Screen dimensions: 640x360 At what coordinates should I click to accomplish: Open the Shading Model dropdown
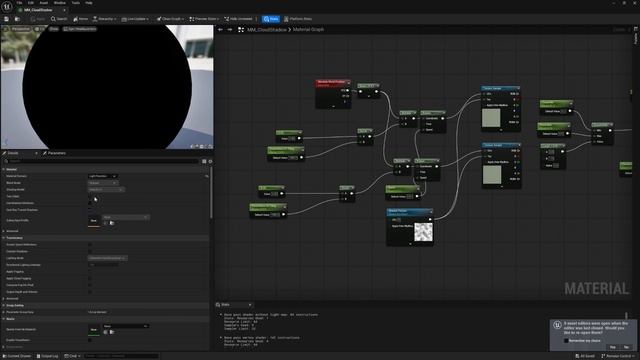pyautogui.click(x=106, y=189)
